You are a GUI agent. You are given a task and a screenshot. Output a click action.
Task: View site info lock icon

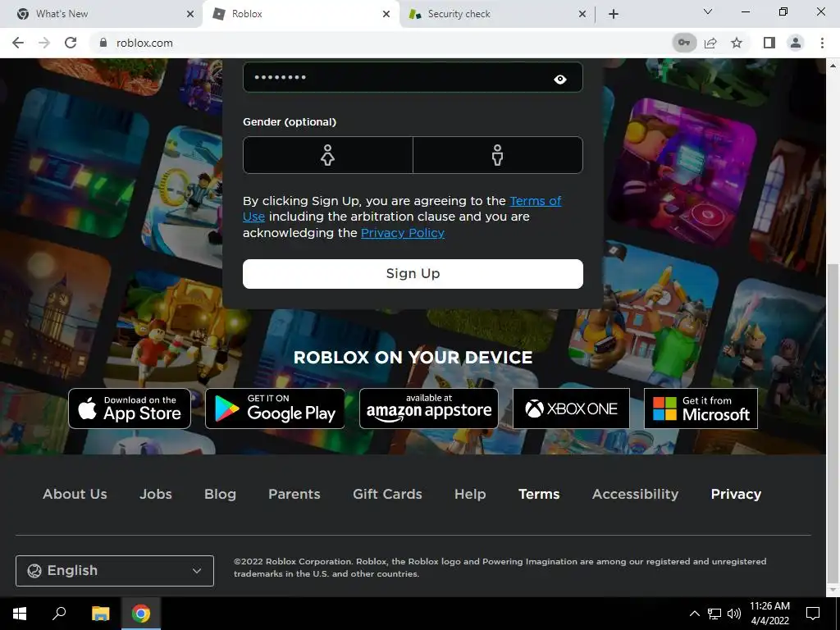103,43
